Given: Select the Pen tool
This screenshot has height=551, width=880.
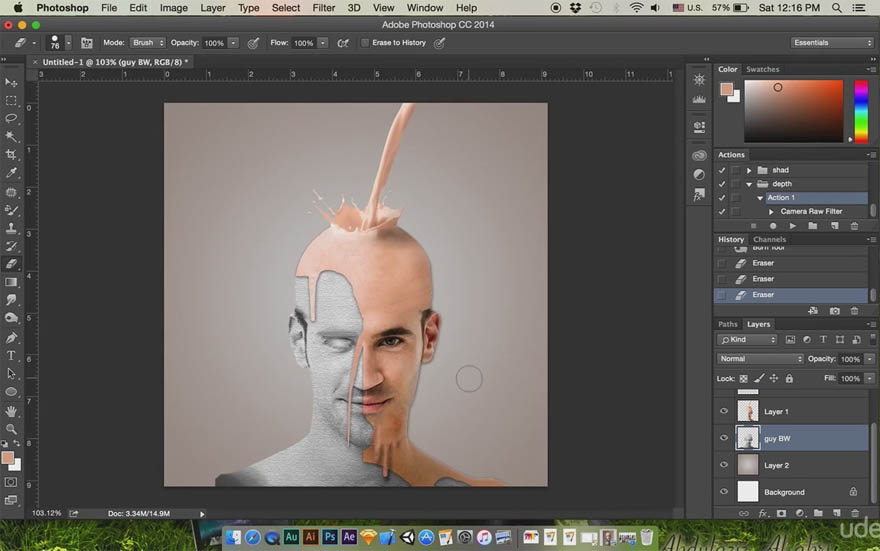Looking at the screenshot, I should [x=11, y=338].
